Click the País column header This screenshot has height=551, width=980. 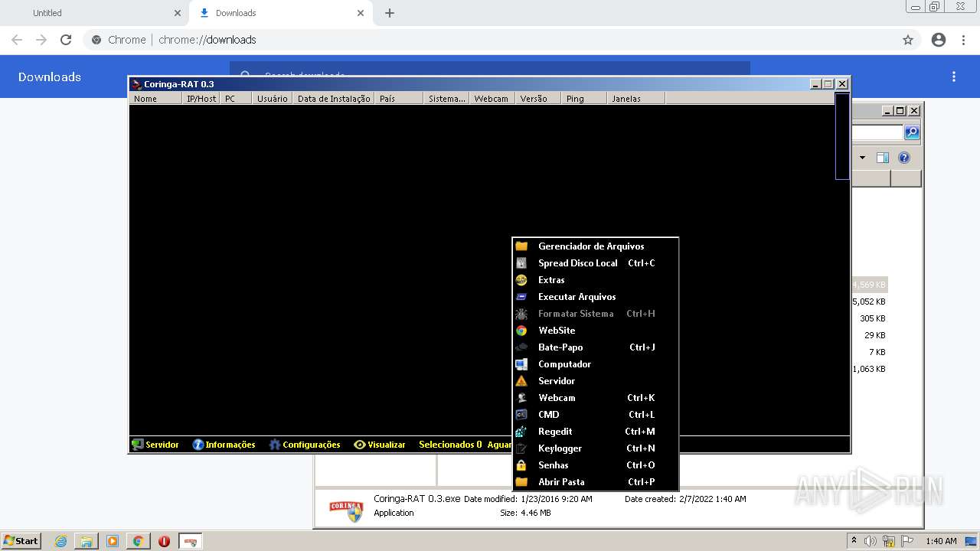click(399, 99)
